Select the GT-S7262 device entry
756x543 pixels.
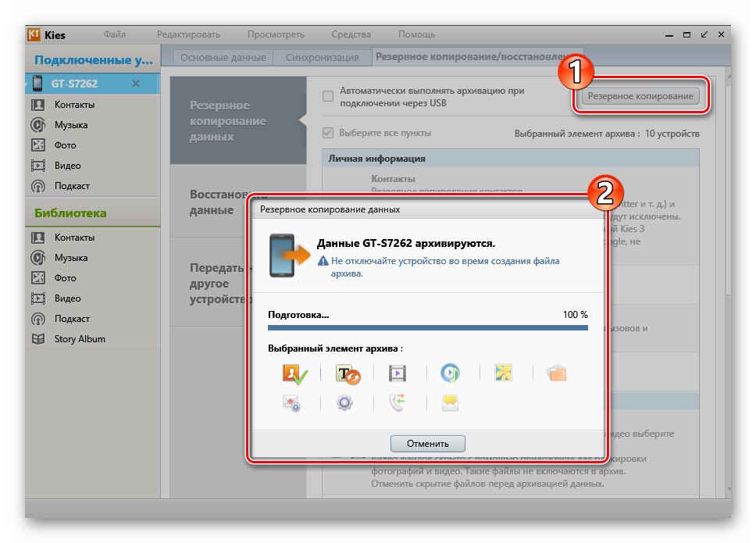pos(93,84)
